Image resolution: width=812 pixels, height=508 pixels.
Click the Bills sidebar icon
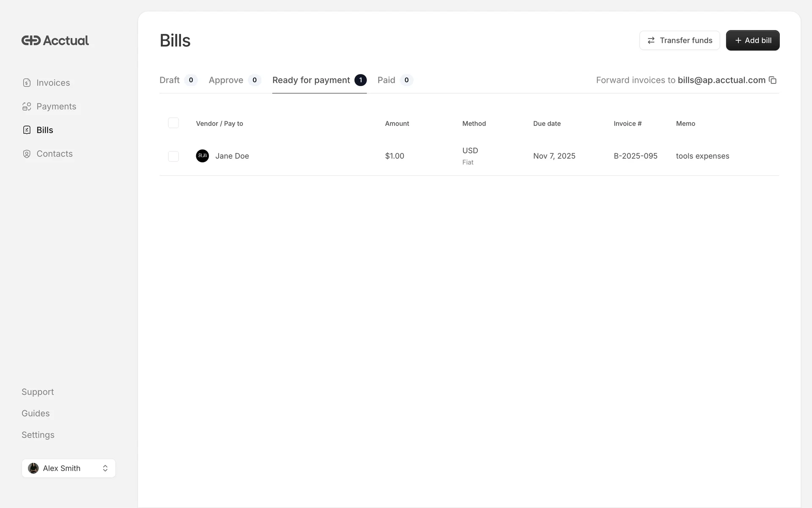27,130
